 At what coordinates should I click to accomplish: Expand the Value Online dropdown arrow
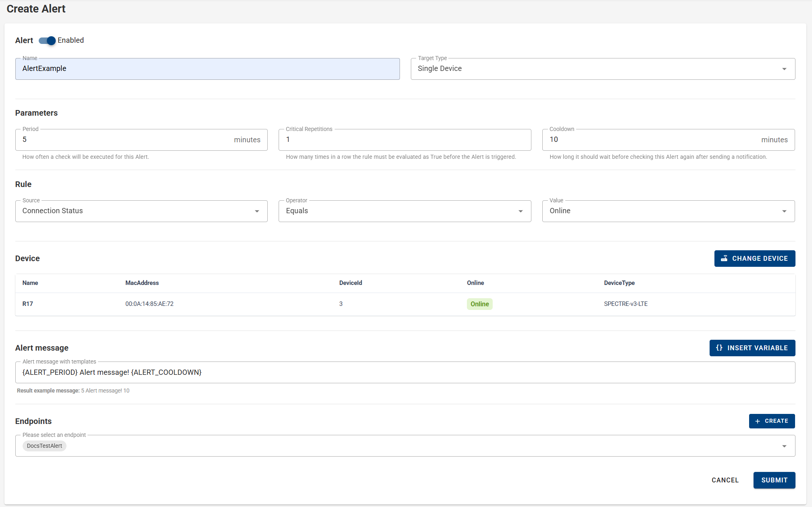784,211
